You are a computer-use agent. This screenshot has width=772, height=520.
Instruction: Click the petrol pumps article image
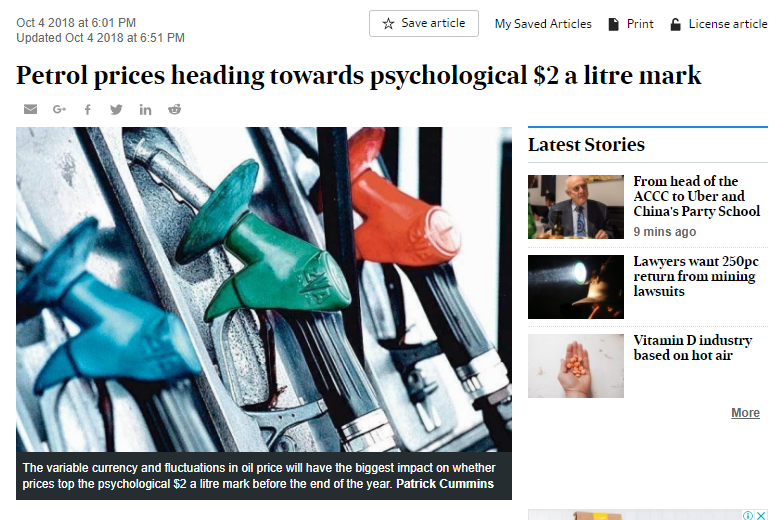[263, 290]
